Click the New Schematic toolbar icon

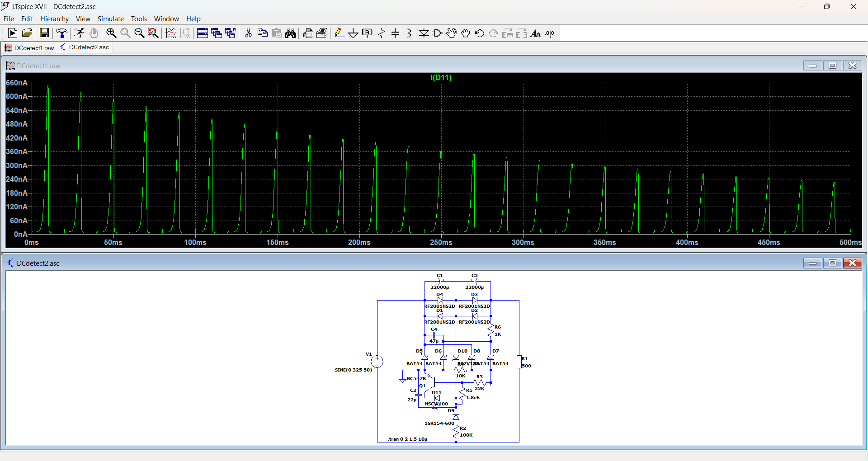13,33
